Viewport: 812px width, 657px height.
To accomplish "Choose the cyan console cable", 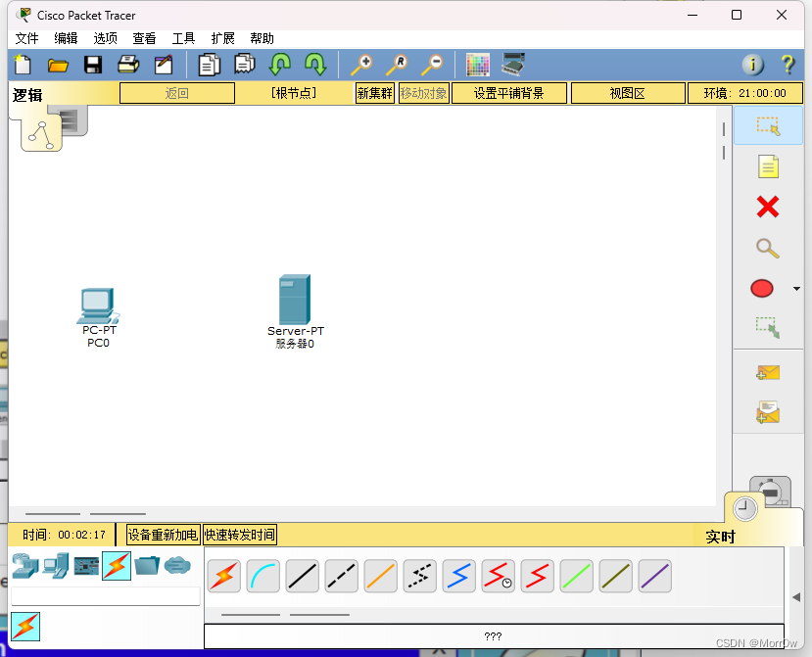I will tap(263, 576).
